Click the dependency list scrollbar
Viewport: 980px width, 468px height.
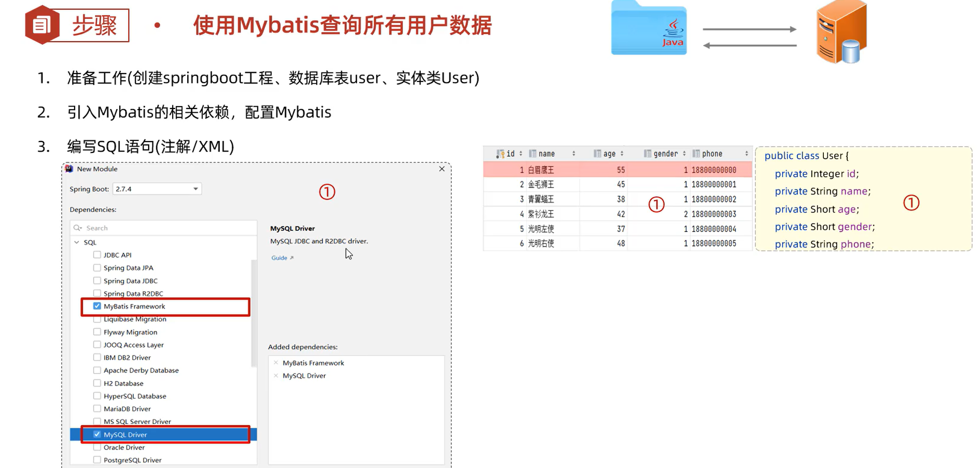coord(254,313)
